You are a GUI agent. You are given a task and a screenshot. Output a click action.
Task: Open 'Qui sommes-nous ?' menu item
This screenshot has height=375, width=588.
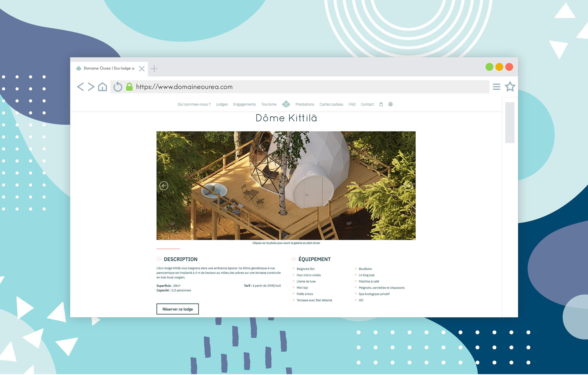point(194,104)
